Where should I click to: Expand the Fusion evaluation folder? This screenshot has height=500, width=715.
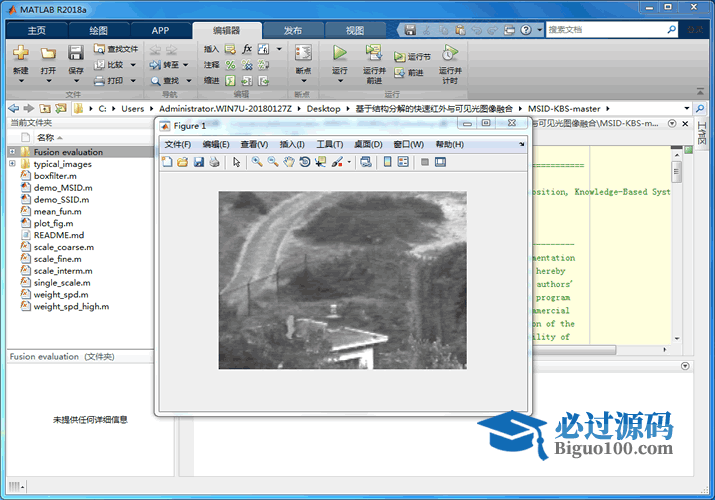[12, 152]
